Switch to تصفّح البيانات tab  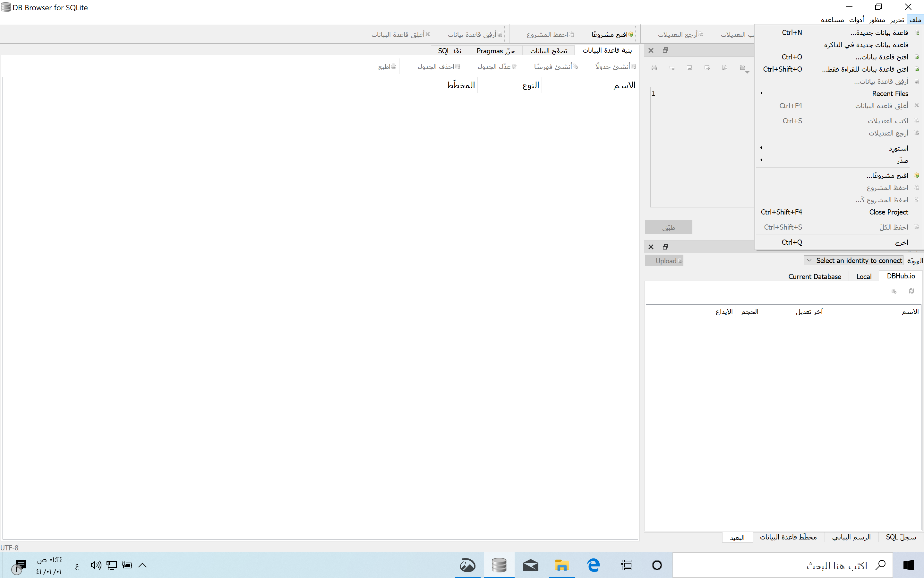pyautogui.click(x=548, y=51)
